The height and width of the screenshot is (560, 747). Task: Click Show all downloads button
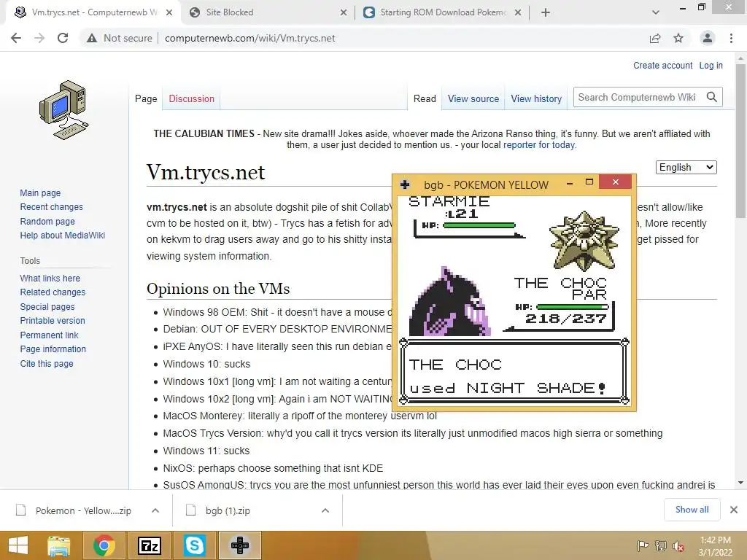coord(692,510)
